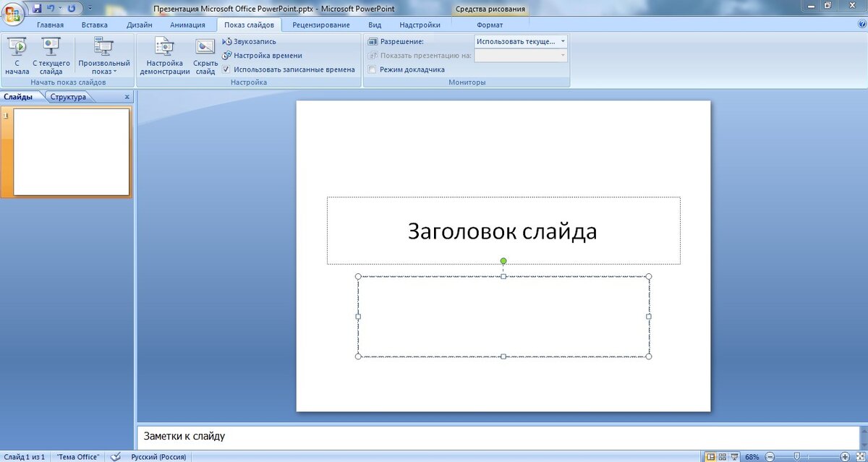Screen dimensions: 868x462
Task: Open «Настройка демонстрации» settings
Action: click(x=165, y=56)
